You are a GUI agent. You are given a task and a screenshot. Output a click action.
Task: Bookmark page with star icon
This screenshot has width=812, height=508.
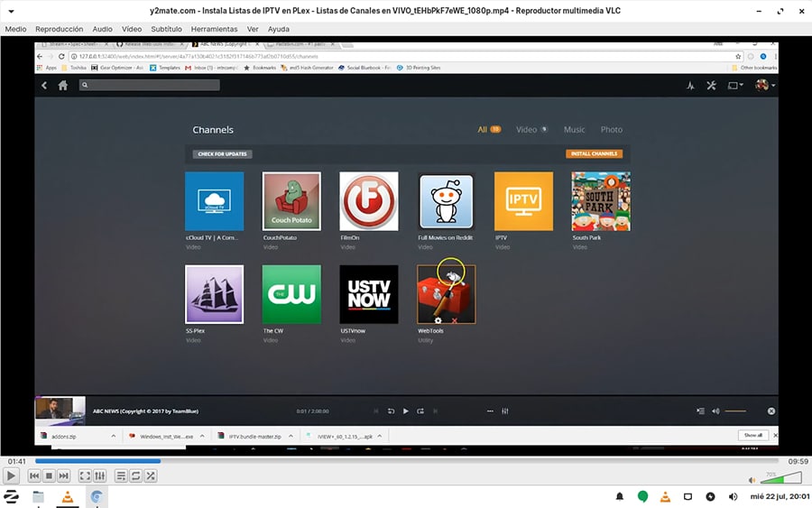pos(738,57)
